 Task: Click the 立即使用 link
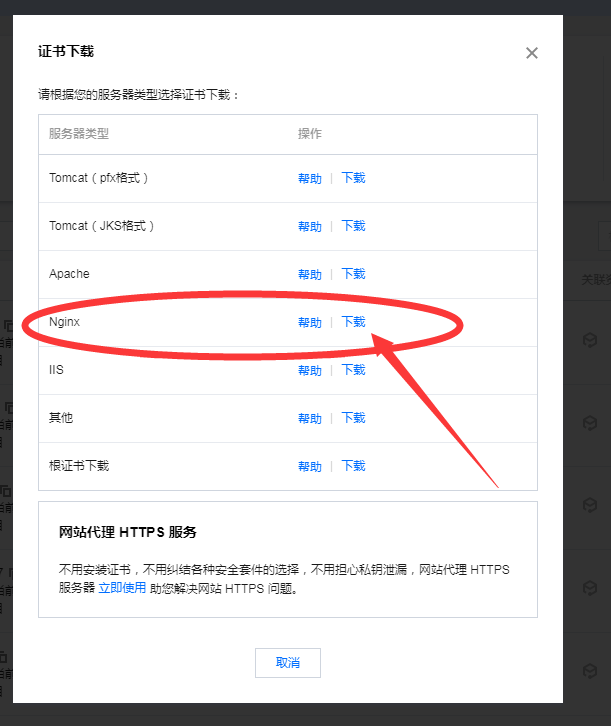click(x=122, y=588)
